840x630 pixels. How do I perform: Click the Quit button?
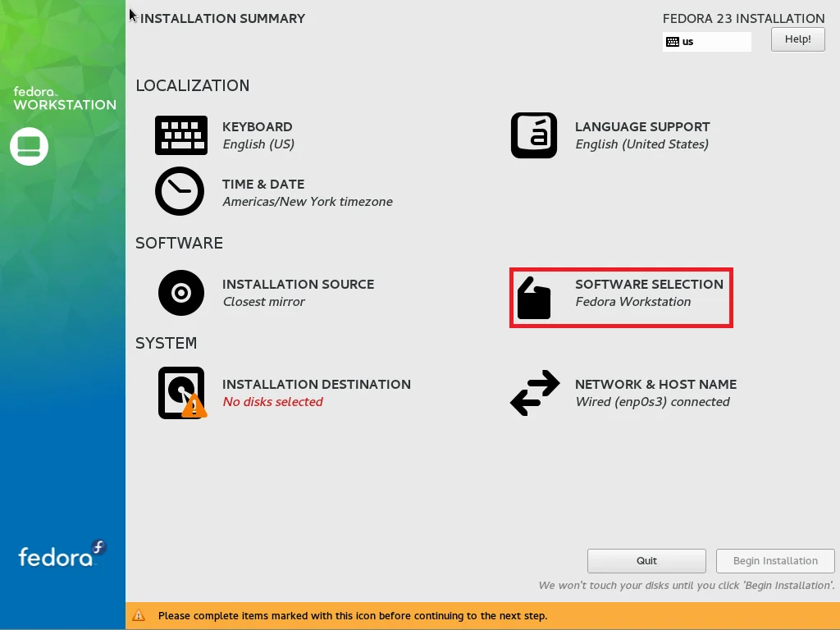[646, 561]
